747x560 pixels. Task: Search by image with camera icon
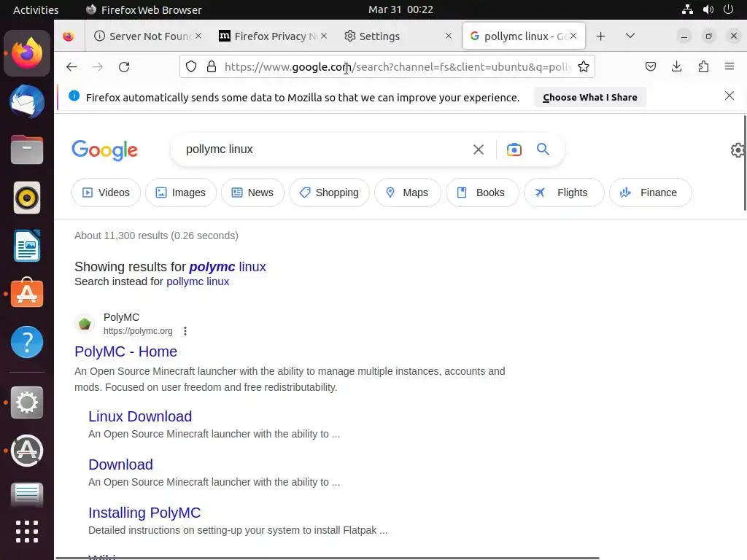(x=514, y=149)
